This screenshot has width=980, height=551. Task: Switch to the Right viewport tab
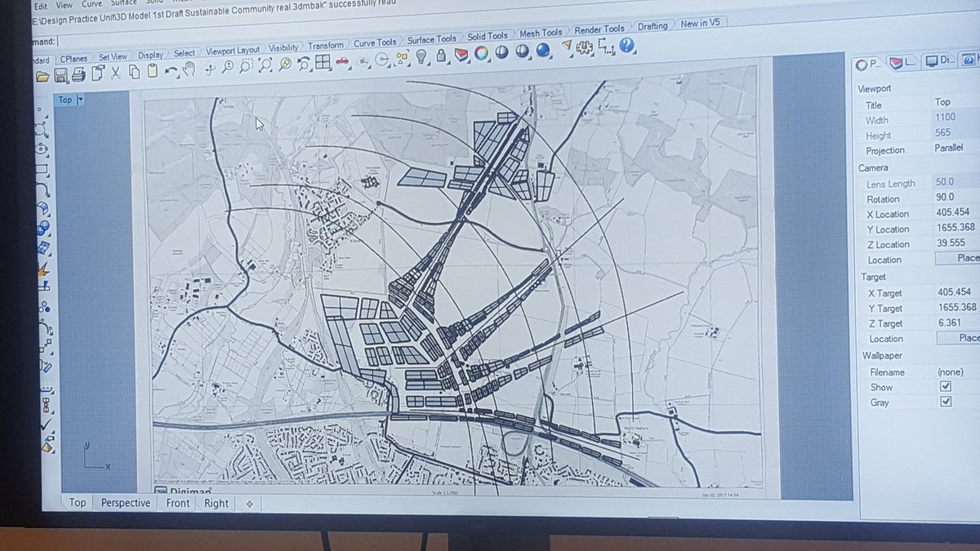click(216, 504)
